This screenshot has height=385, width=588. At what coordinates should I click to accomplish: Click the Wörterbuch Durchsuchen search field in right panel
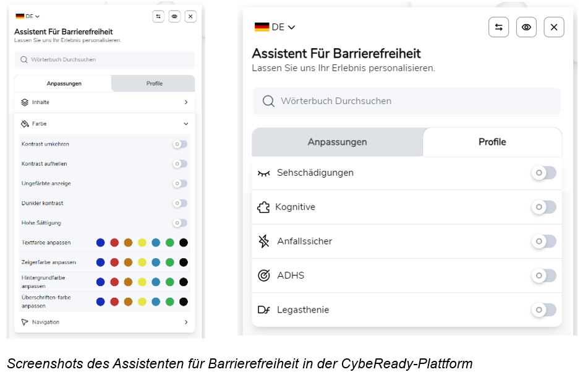pos(406,101)
